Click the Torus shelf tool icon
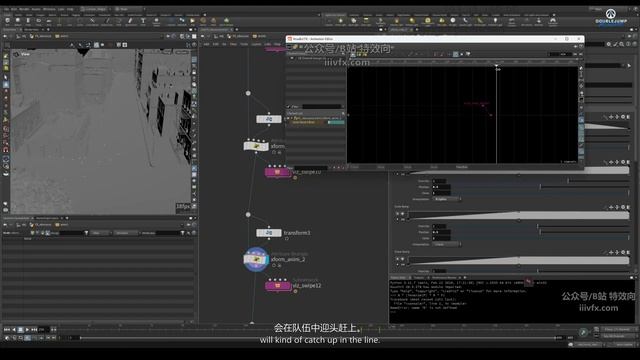 tap(38, 21)
